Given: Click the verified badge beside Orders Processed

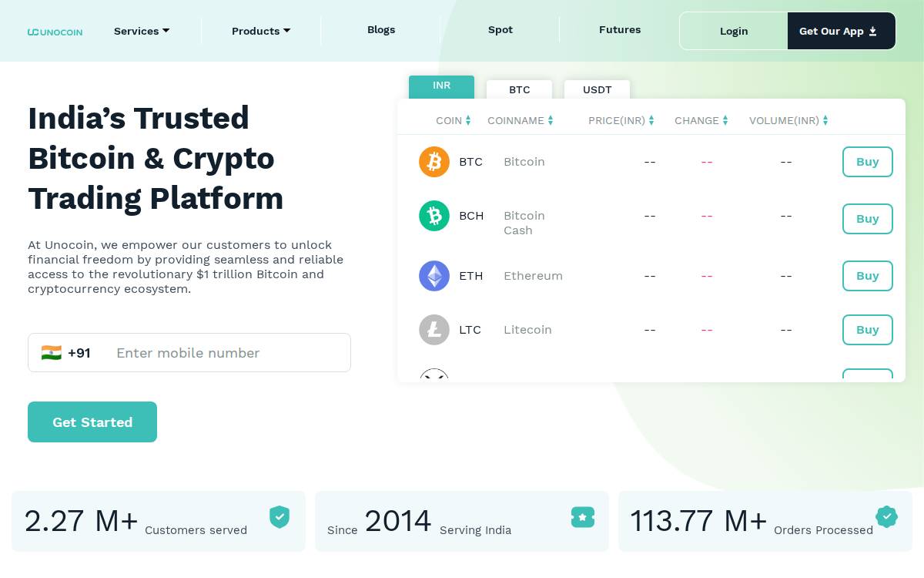Looking at the screenshot, I should (x=887, y=516).
